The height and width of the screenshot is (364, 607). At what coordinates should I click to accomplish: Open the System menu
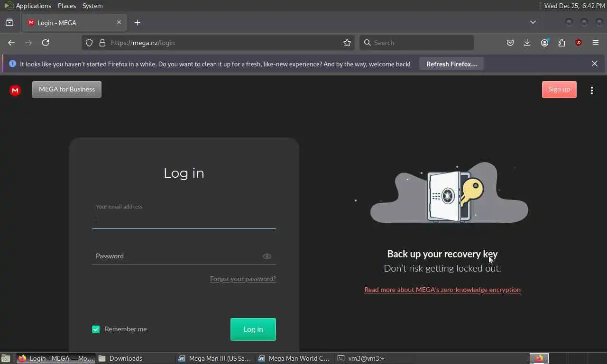(92, 6)
